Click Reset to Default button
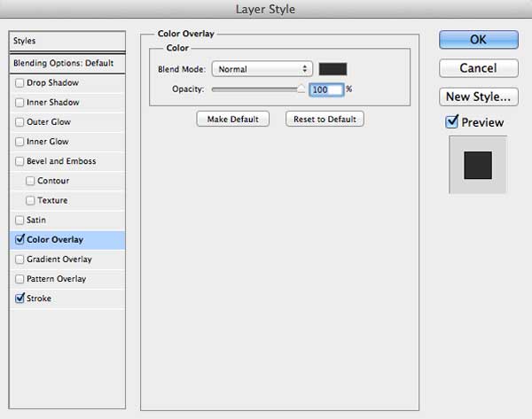532x419 pixels. (x=325, y=120)
